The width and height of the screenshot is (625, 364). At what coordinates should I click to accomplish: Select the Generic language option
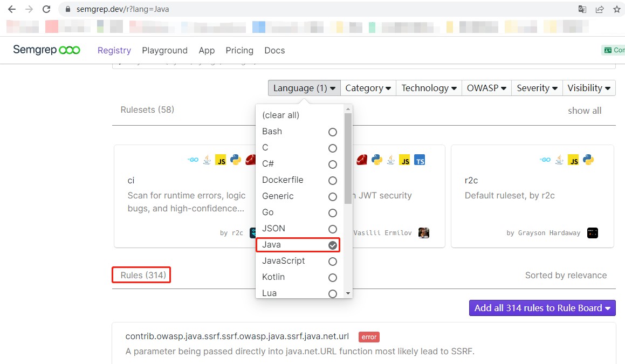299,196
